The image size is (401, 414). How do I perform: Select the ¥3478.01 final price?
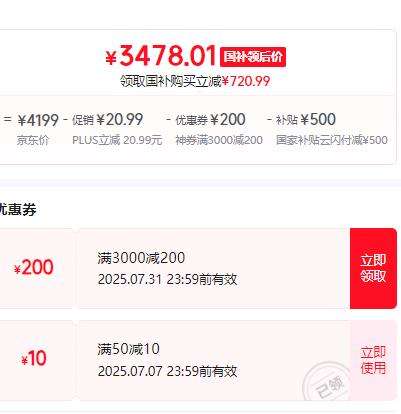click(x=161, y=56)
